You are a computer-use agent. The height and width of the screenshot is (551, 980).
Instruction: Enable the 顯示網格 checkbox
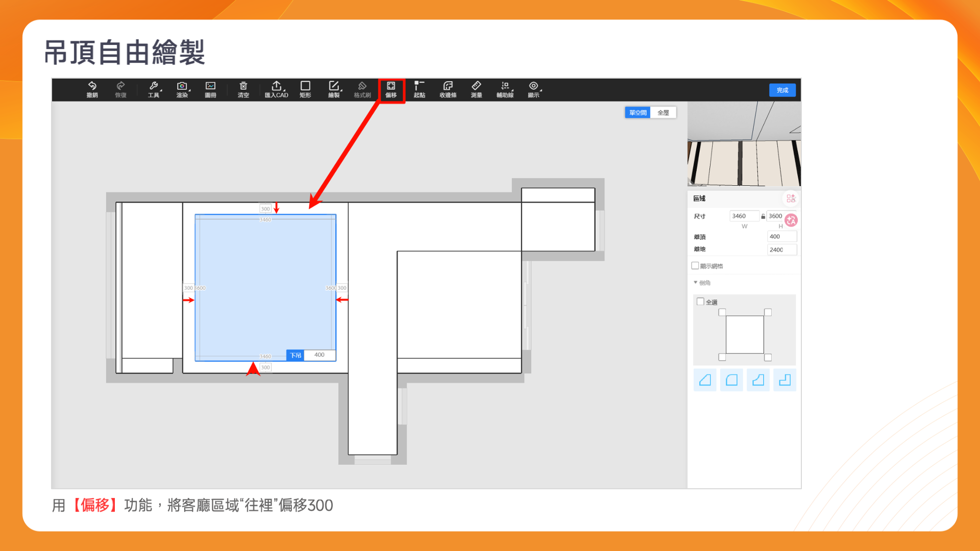pos(695,266)
